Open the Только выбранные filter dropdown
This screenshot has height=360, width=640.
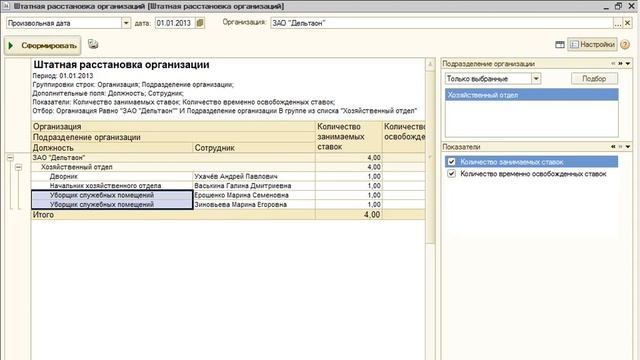(x=536, y=78)
